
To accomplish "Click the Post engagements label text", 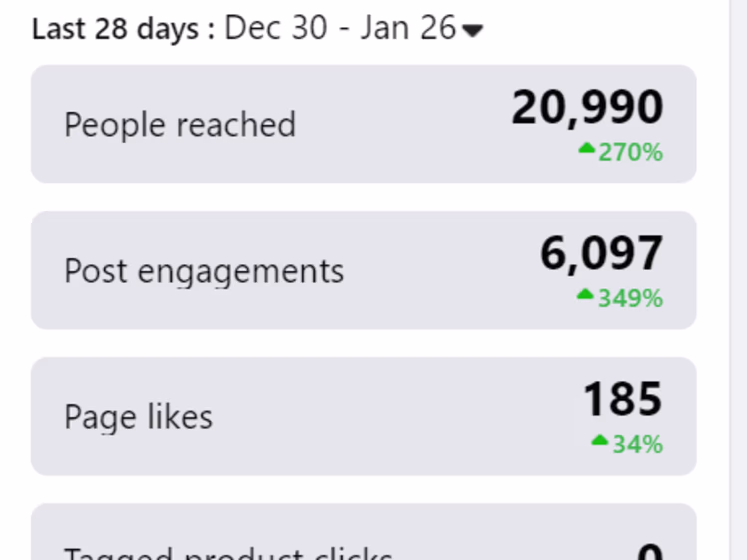I will [x=204, y=272].
